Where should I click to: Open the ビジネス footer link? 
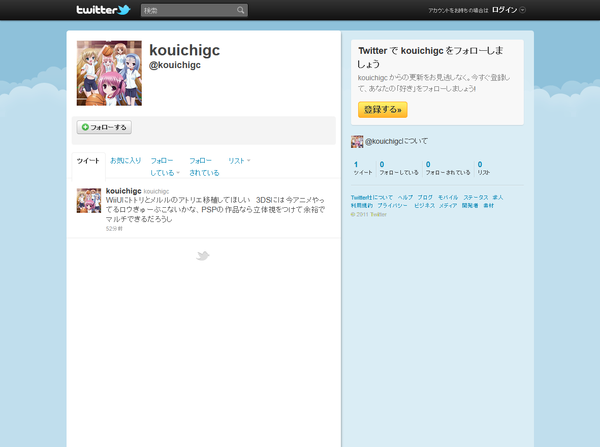pos(424,206)
